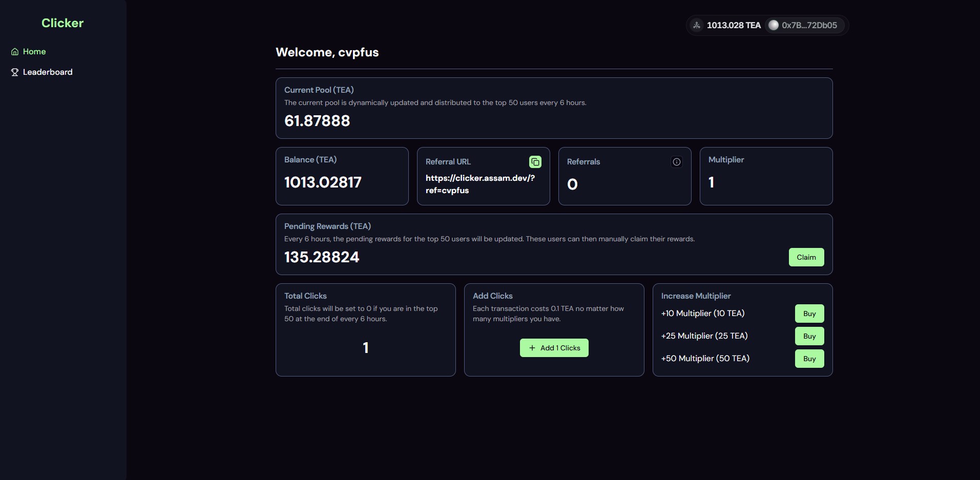Click the wallet avatar circle icon
This screenshot has width=980, height=480.
coord(774,25)
